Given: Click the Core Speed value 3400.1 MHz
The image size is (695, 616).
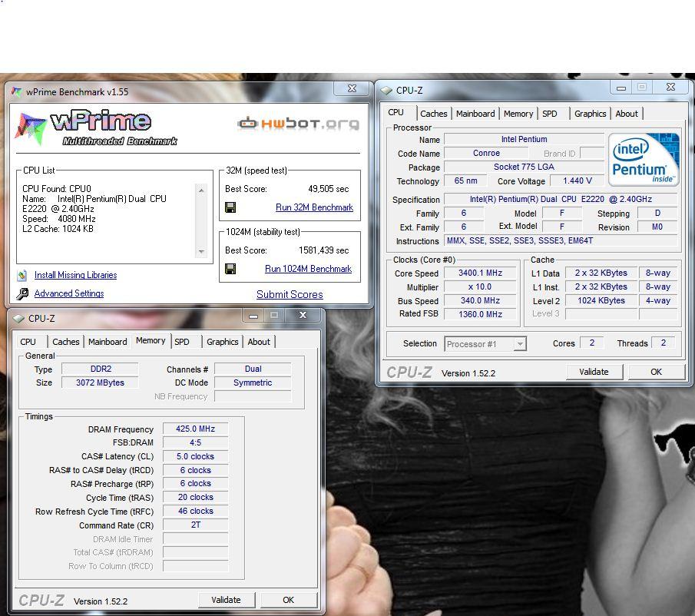Looking at the screenshot, I should [x=481, y=273].
